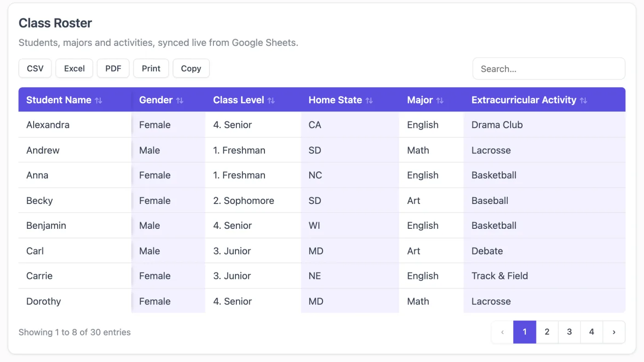Click the Home State column header label

tap(335, 100)
